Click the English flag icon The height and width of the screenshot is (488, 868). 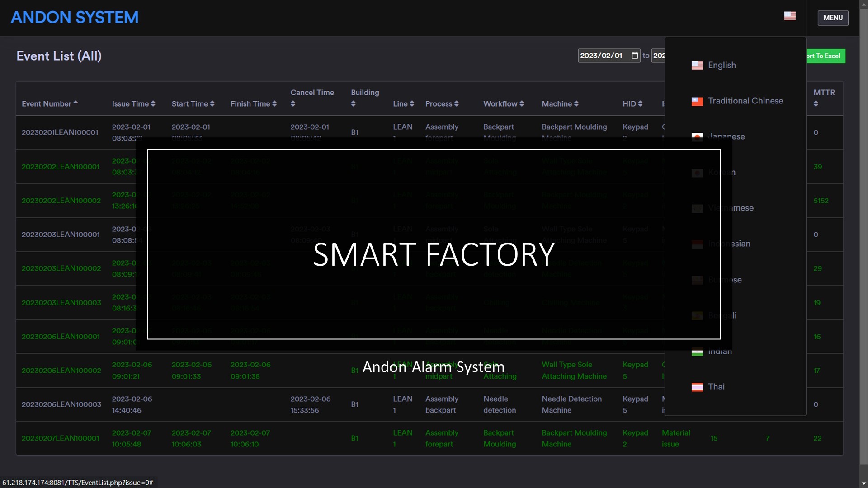(x=697, y=66)
